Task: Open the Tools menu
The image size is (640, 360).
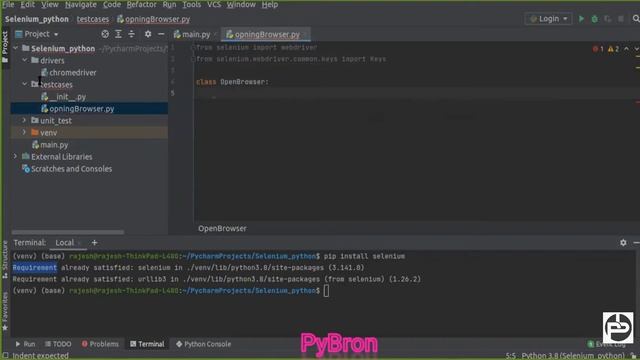Action: pos(191,4)
